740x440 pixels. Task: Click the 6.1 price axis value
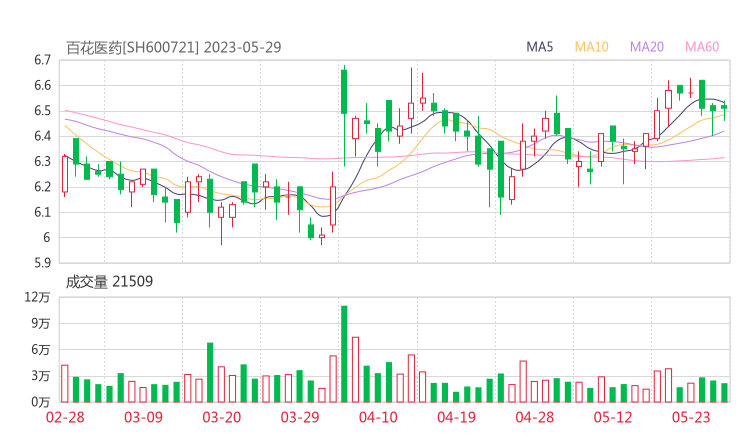point(42,212)
